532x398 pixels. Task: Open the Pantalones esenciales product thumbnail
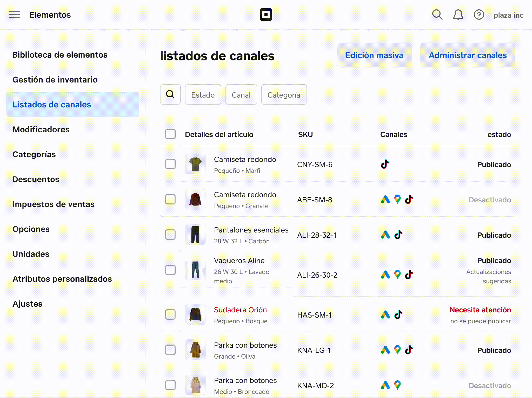tap(195, 235)
